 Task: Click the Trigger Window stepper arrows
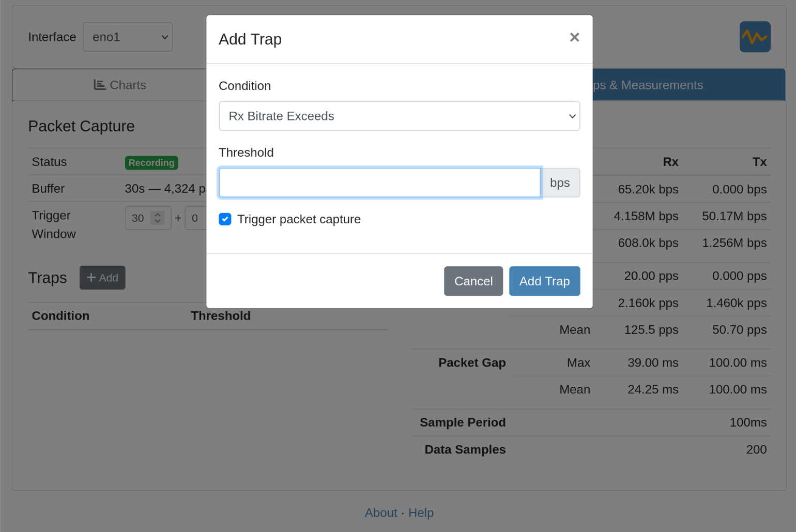(158, 218)
